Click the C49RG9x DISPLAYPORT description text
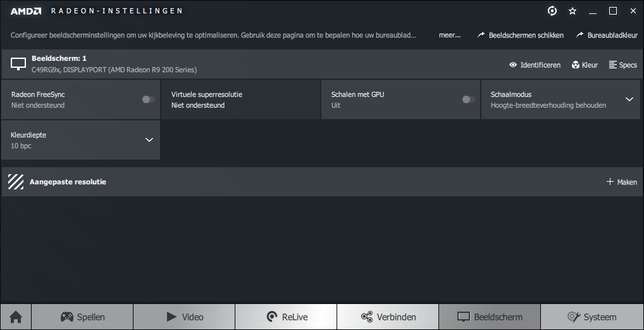 pos(114,70)
